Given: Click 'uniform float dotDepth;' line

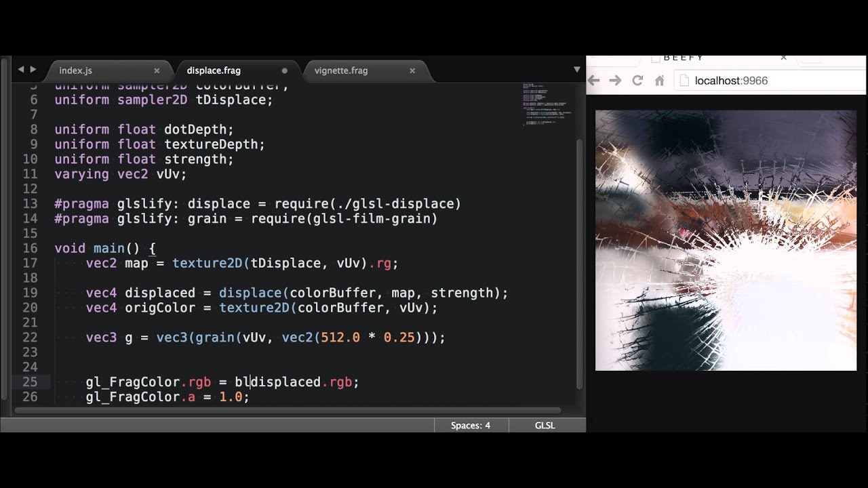Looking at the screenshot, I should click(144, 129).
